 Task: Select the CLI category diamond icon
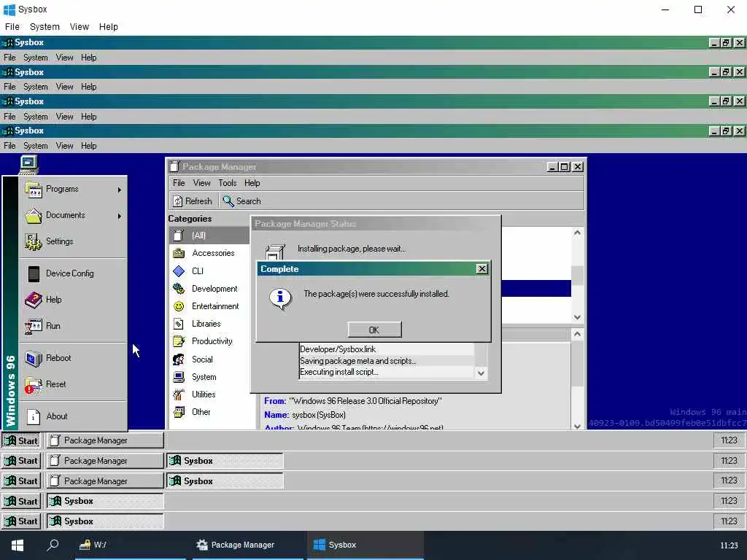point(179,271)
